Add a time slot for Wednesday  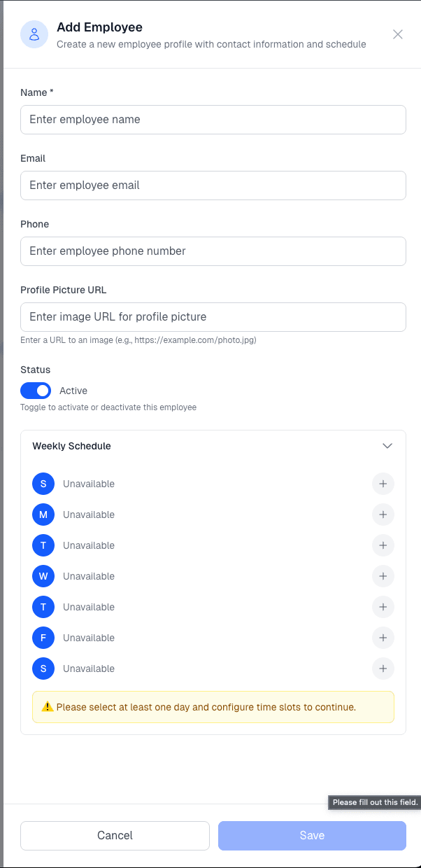click(x=383, y=576)
